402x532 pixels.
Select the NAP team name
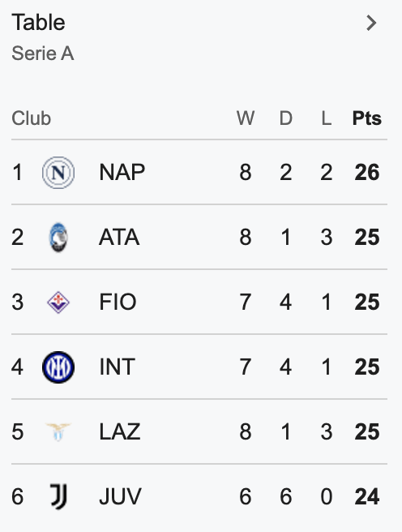[122, 173]
